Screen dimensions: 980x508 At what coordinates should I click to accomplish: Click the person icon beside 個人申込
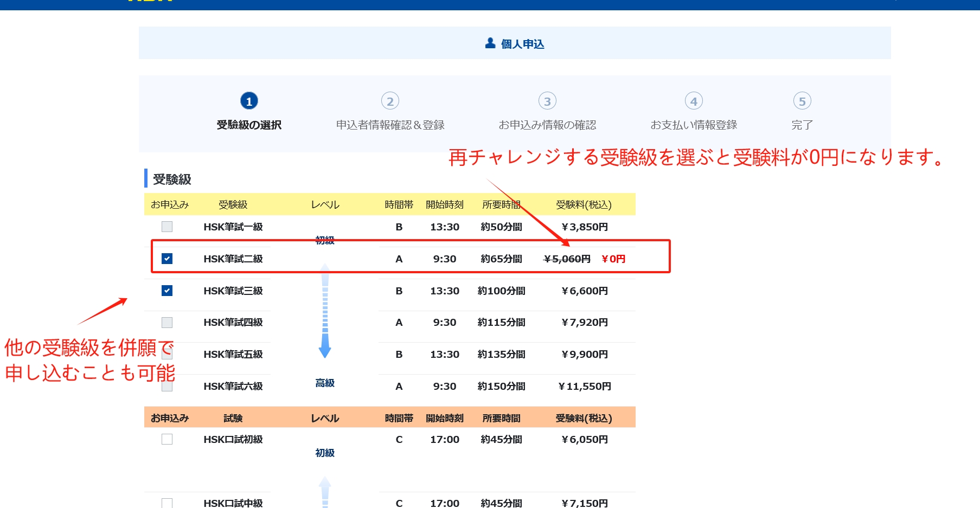(x=490, y=43)
